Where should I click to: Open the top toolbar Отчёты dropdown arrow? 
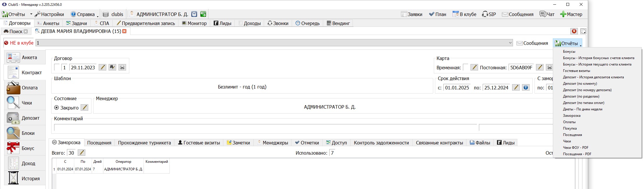point(31,14)
